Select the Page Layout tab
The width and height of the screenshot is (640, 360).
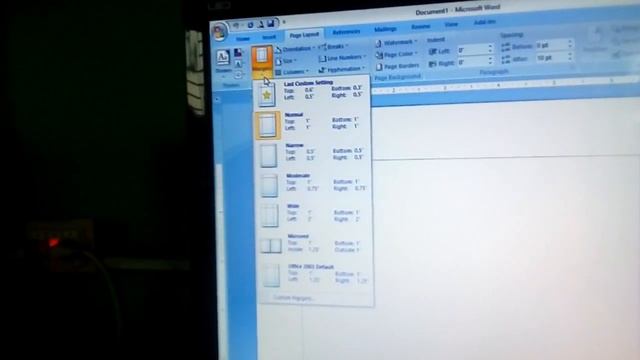point(304,35)
